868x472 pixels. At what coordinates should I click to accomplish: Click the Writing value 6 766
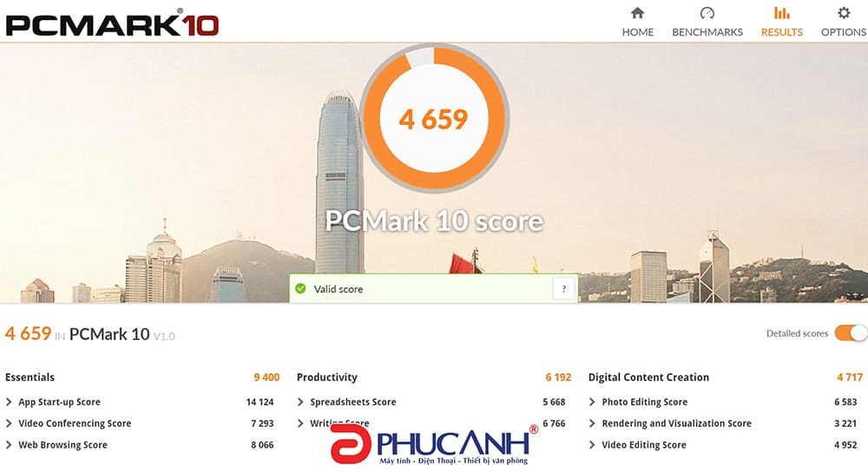[554, 423]
